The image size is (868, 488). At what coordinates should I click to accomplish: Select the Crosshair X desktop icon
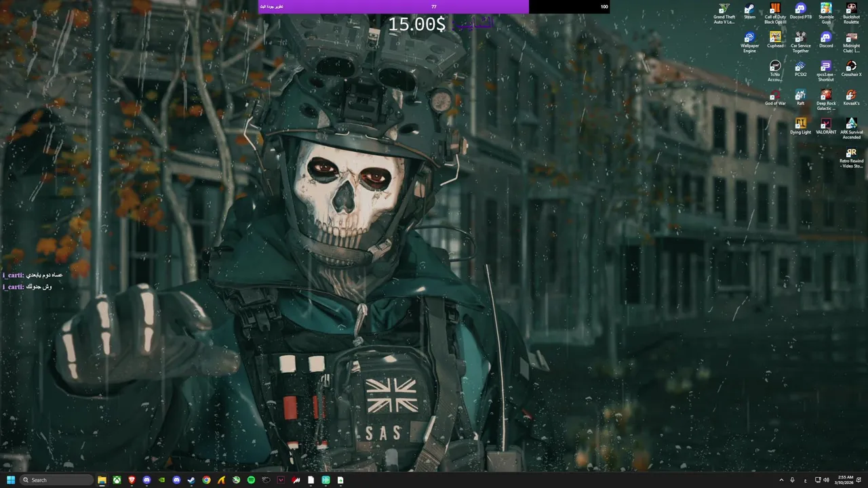pos(851,69)
